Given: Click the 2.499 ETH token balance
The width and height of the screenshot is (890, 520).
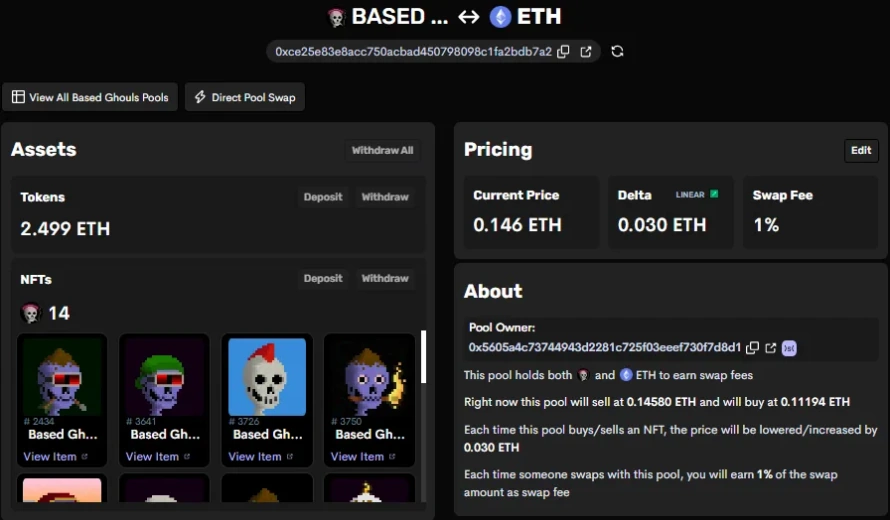Looking at the screenshot, I should pos(65,229).
